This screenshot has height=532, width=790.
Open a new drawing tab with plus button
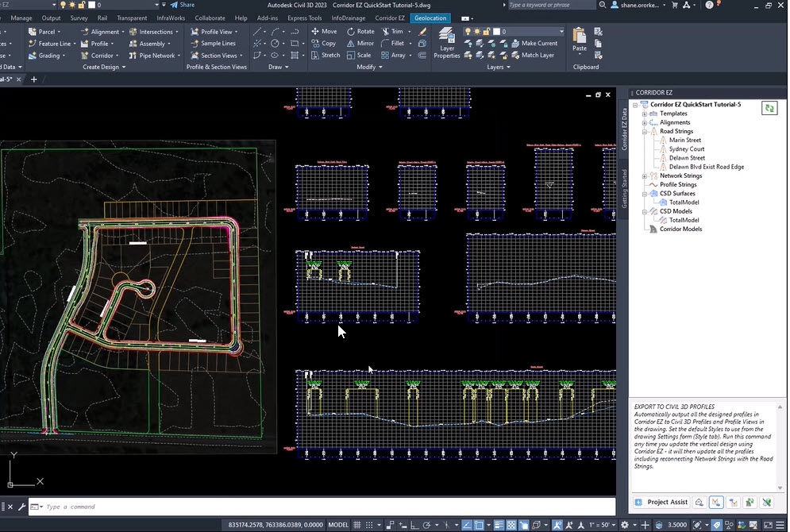34,79
